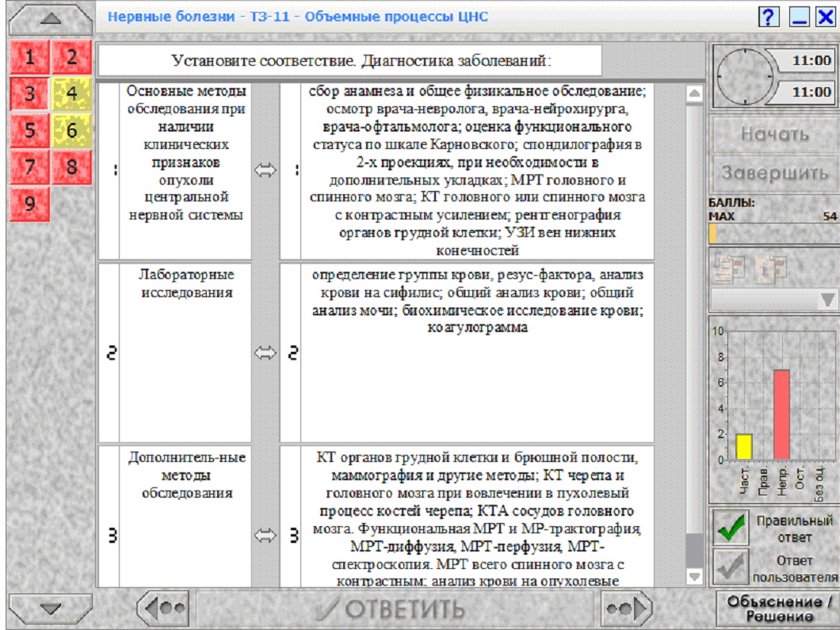The height and width of the screenshot is (630, 840).
Task: Show the Ответ пользователя checkmark
Action: pyautogui.click(x=731, y=567)
